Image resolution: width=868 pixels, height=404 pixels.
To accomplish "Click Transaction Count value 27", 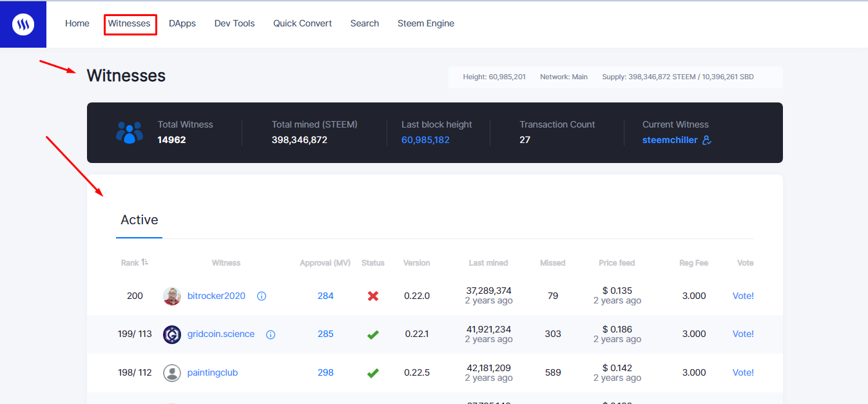I will [x=525, y=140].
